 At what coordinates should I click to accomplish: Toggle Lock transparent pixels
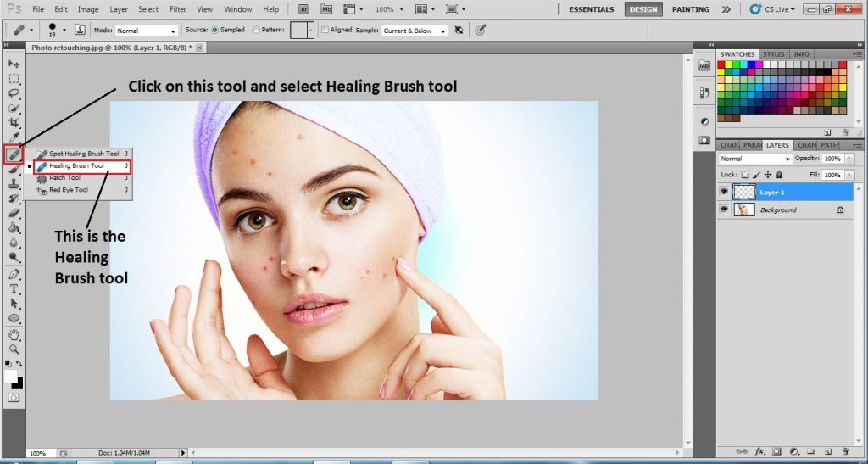click(x=745, y=175)
